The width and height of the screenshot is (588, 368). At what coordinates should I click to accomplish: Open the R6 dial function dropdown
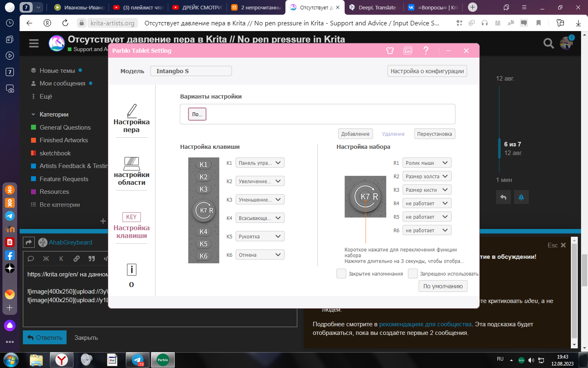click(x=427, y=230)
